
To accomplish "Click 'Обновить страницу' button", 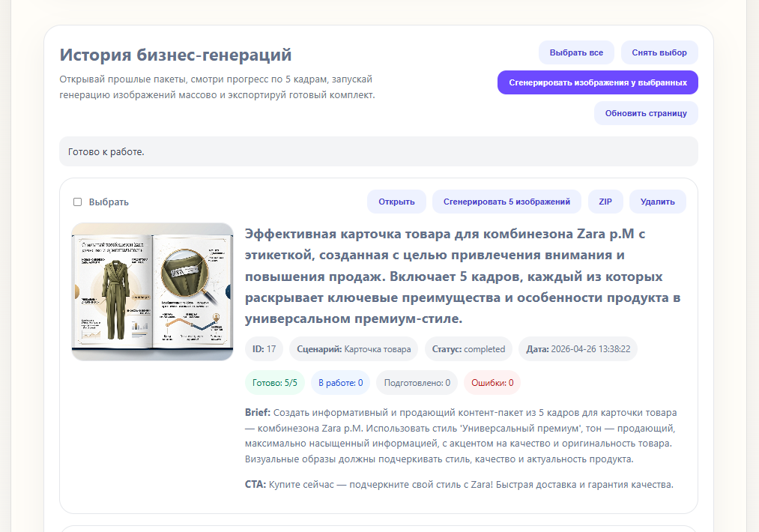I will pyautogui.click(x=646, y=113).
